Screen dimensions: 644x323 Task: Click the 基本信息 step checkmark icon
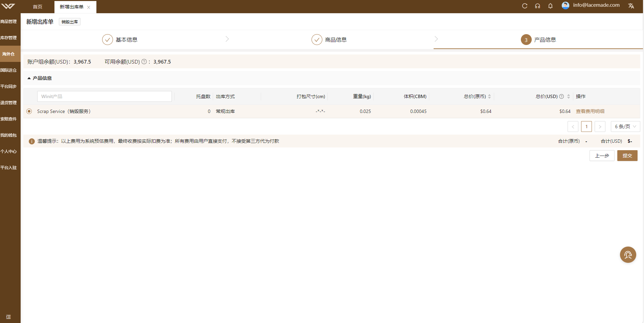coord(107,40)
